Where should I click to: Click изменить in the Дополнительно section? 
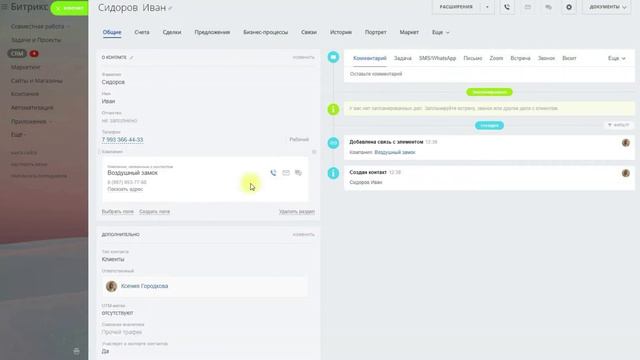click(x=303, y=235)
